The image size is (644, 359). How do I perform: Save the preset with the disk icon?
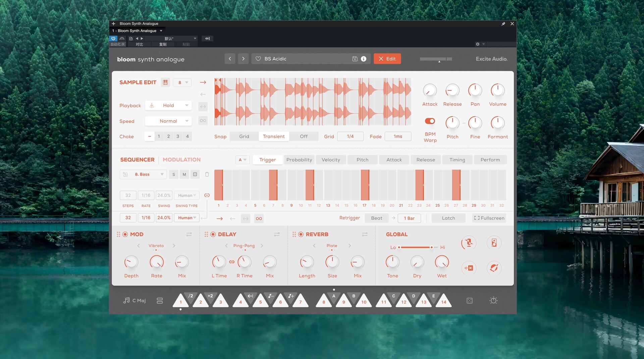coord(355,59)
